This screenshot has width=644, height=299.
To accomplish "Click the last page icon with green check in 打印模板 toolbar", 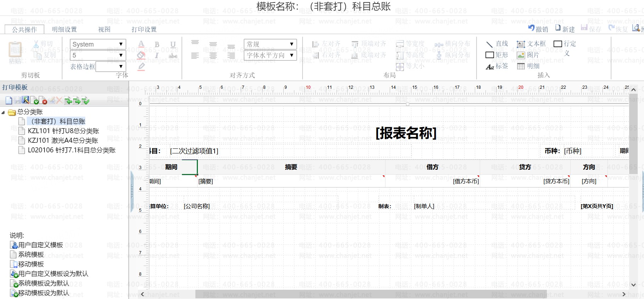I will 85,100.
